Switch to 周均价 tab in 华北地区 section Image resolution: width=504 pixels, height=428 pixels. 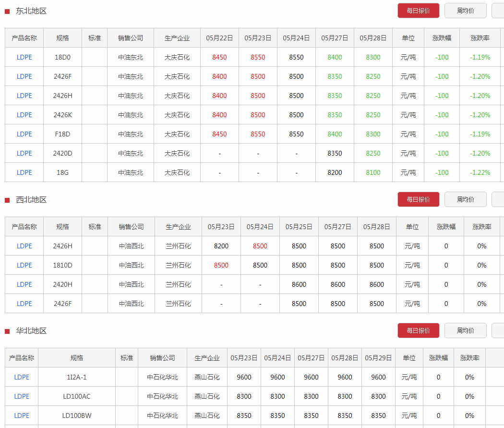point(465,330)
